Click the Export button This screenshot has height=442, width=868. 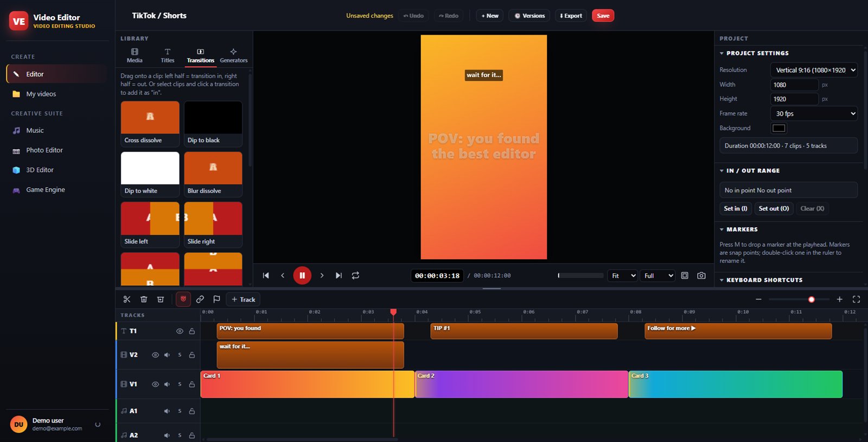click(571, 16)
